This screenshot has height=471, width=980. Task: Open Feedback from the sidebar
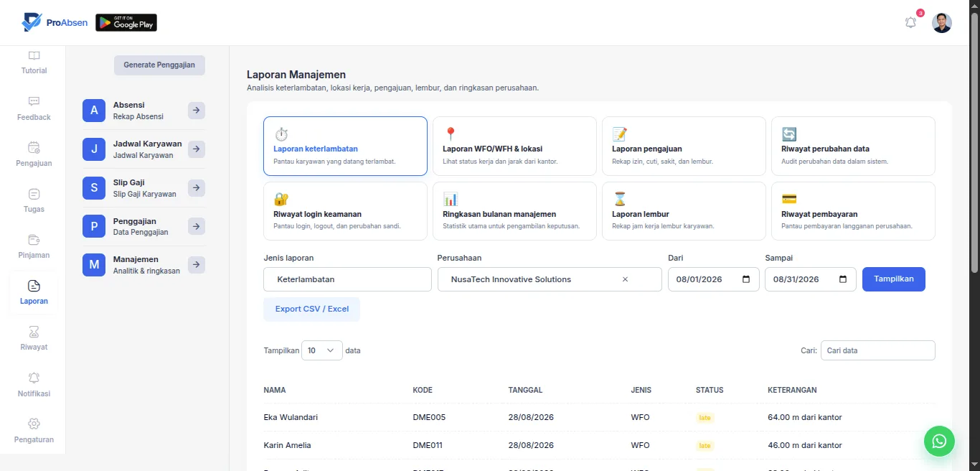[x=34, y=108]
